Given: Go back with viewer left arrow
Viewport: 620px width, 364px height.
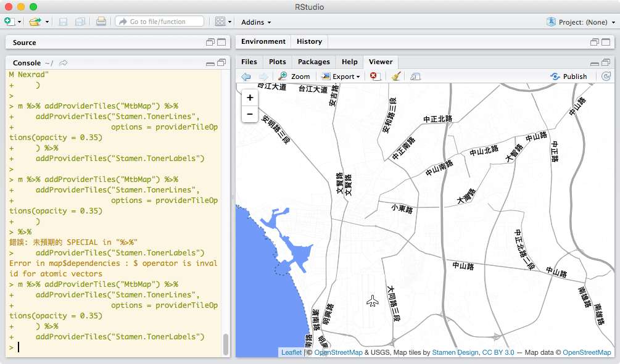Looking at the screenshot, I should (x=246, y=77).
